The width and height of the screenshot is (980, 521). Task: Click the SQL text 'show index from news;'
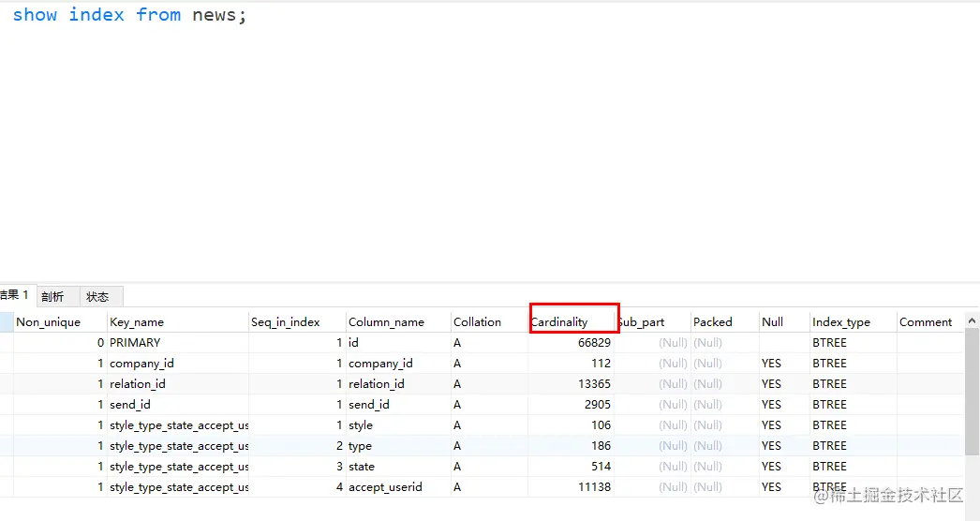pos(129,14)
